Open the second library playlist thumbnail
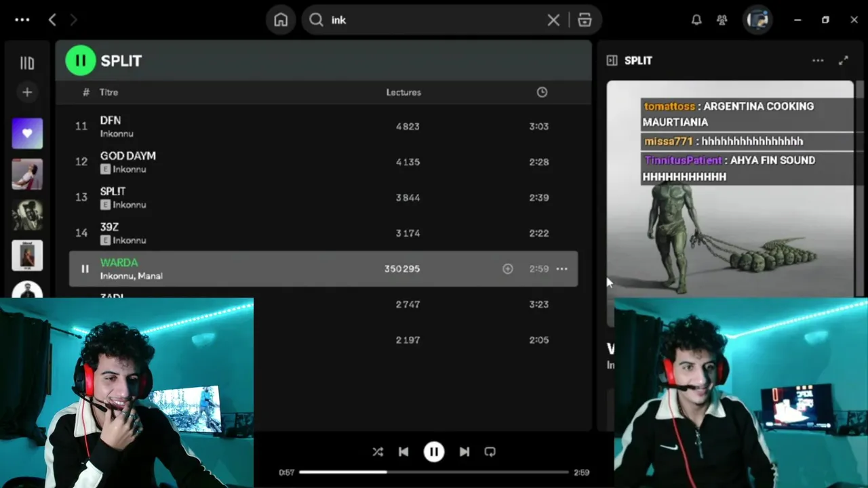This screenshot has width=868, height=488. 27,174
